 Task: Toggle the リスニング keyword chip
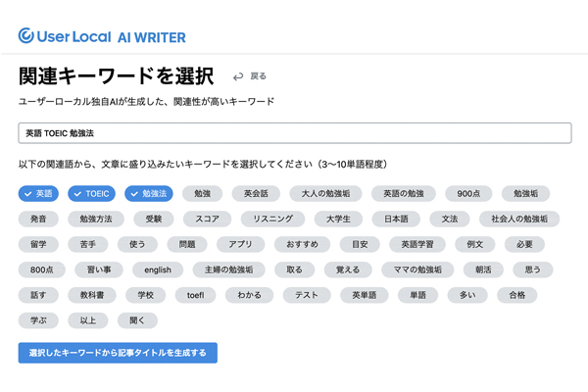click(271, 219)
